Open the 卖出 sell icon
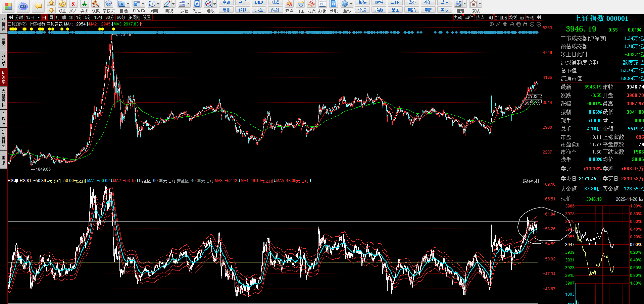 pos(84,4)
